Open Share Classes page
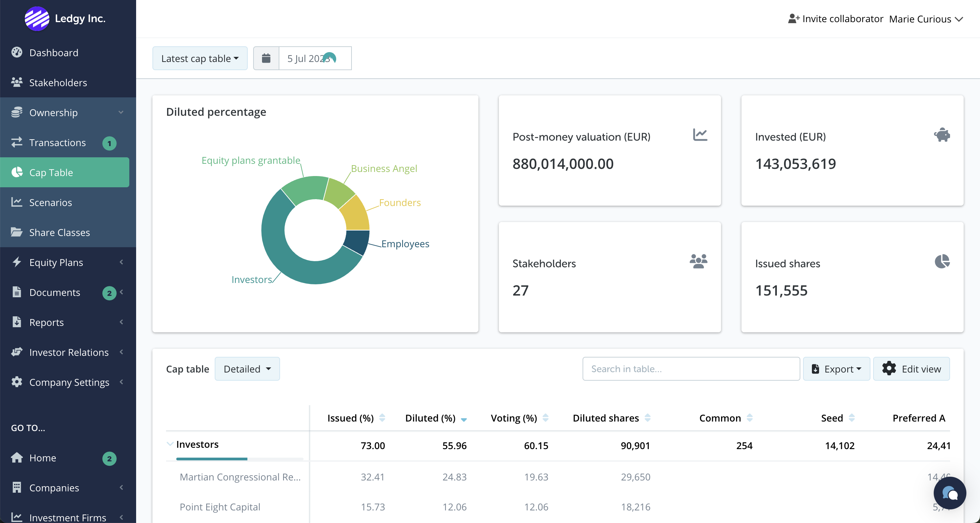The width and height of the screenshot is (980, 523). point(59,232)
